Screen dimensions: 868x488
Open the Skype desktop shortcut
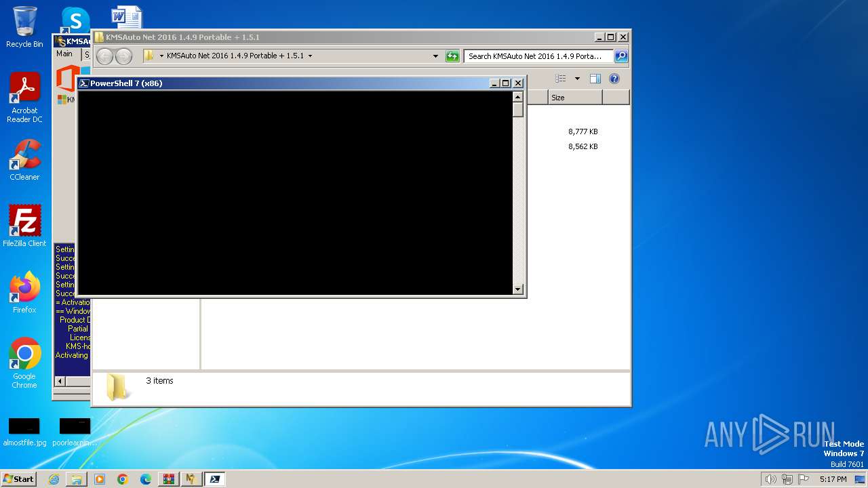click(x=75, y=19)
